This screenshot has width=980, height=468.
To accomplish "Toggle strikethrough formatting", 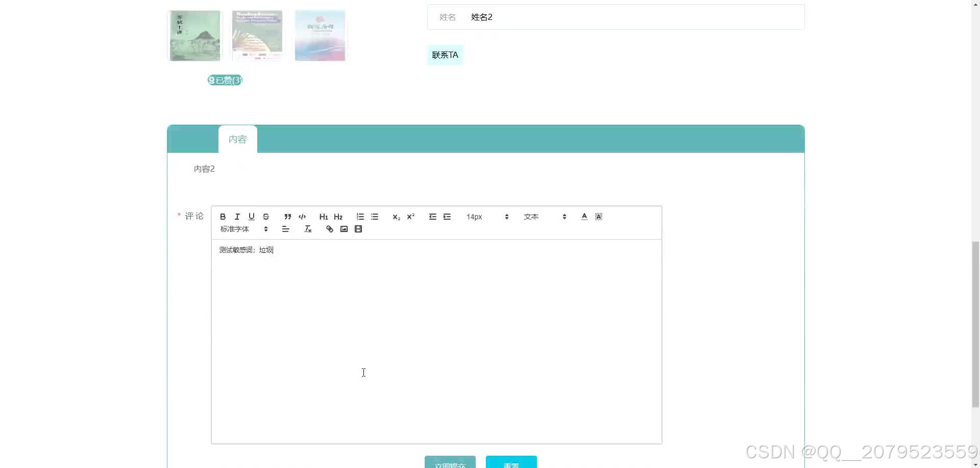I will tap(266, 217).
